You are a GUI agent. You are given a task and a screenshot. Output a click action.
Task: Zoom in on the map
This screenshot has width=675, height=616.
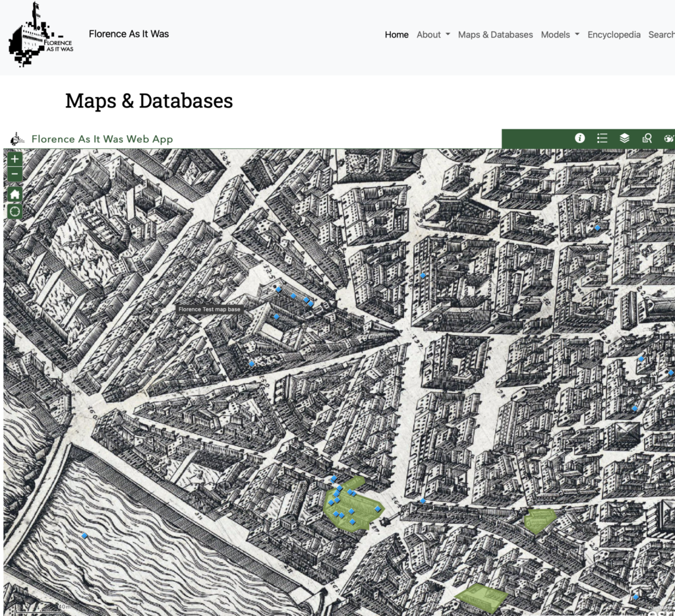[x=15, y=159]
